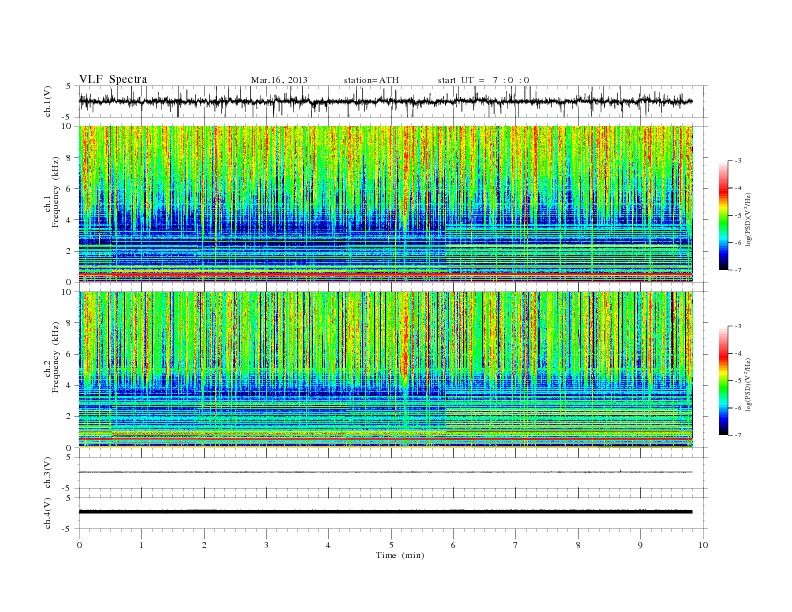Select the ch.3 flat waveform trace
The width and height of the screenshot is (792, 612).
(x=386, y=472)
